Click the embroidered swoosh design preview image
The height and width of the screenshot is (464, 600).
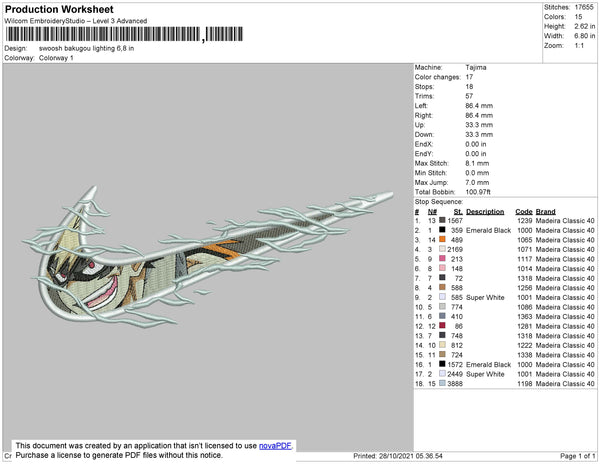(x=208, y=257)
